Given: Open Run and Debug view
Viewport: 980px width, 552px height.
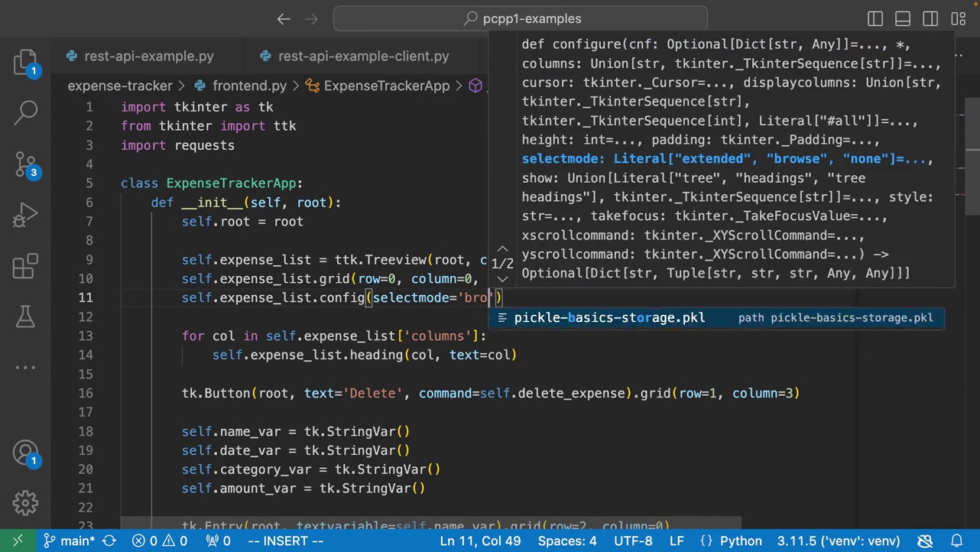Looking at the screenshot, I should 25,215.
